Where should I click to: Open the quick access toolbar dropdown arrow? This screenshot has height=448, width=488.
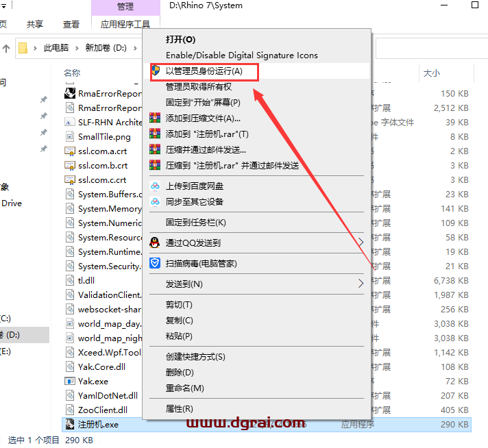(3, 6)
